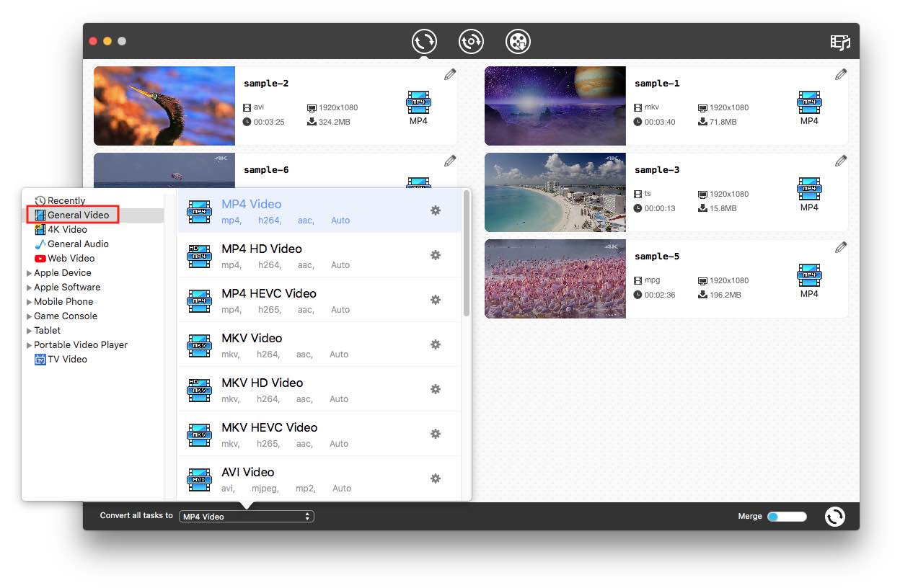Select the Web Video category
Screen dimensions: 900x588
tap(71, 258)
